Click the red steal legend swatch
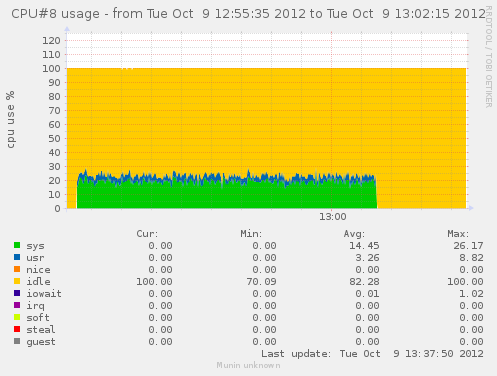497x376 pixels. click(17, 329)
